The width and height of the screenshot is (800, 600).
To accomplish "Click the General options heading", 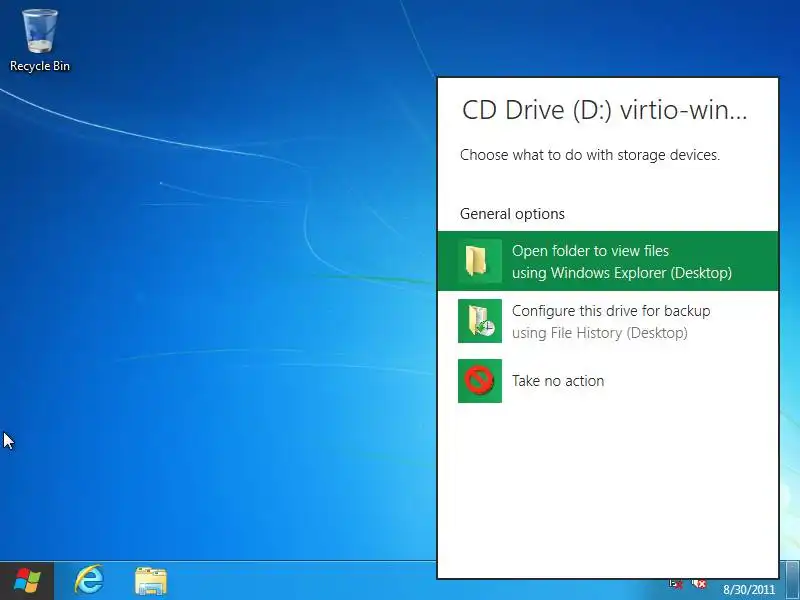I will click(512, 214).
